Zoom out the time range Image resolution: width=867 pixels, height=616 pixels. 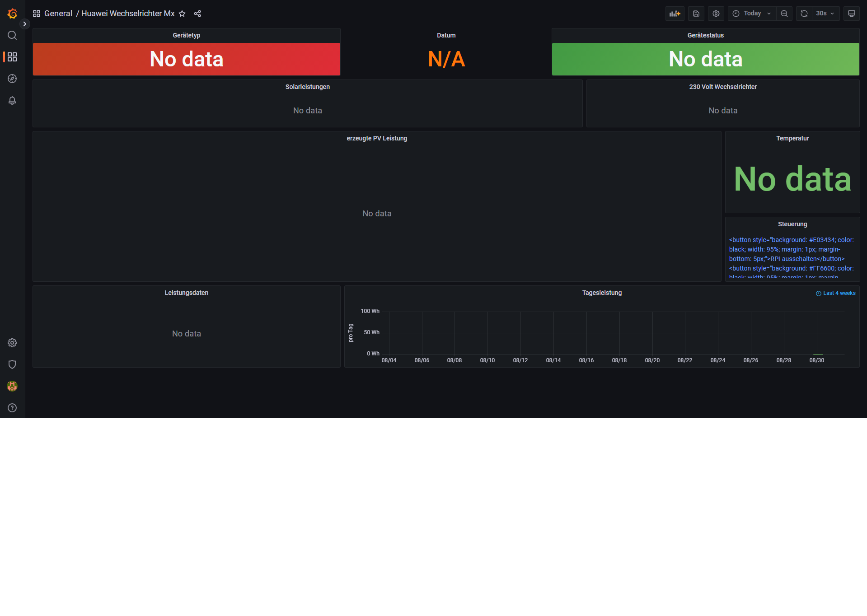click(784, 14)
